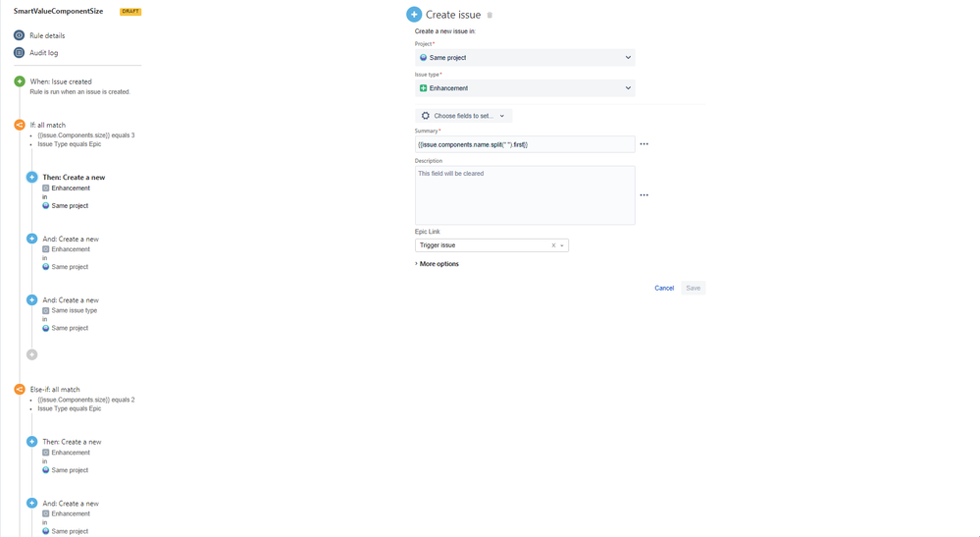
Task: Click the Same issue type square icon
Action: [46, 310]
